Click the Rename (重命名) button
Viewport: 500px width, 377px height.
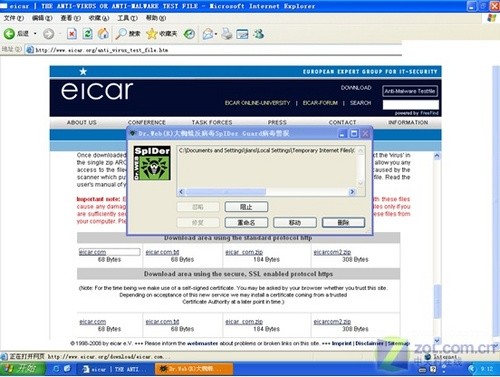246,222
